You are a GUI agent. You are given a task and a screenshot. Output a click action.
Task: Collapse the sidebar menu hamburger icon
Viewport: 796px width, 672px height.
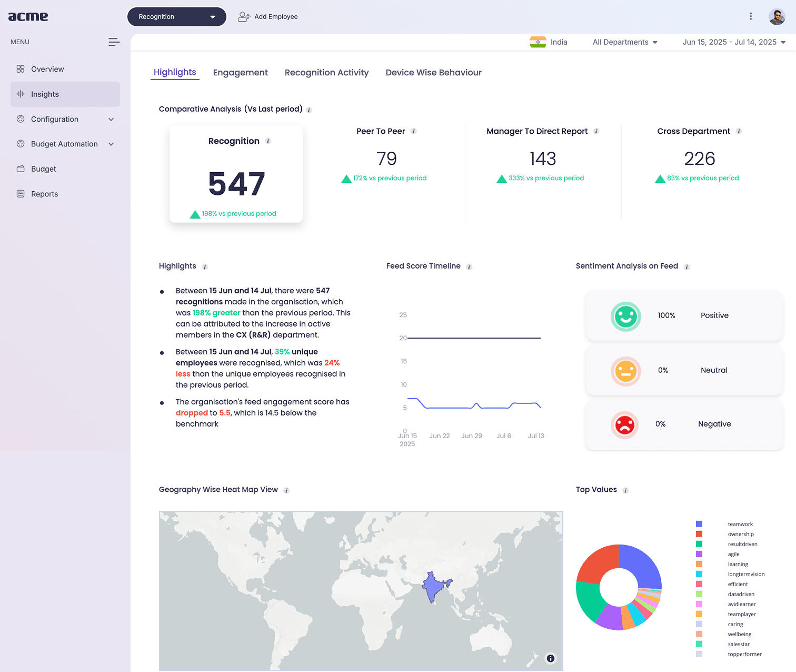114,42
